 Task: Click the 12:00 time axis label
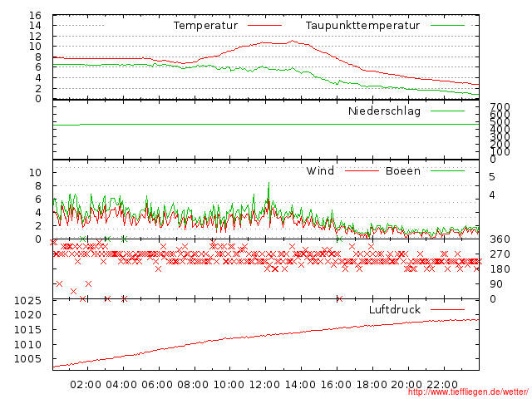point(264,385)
